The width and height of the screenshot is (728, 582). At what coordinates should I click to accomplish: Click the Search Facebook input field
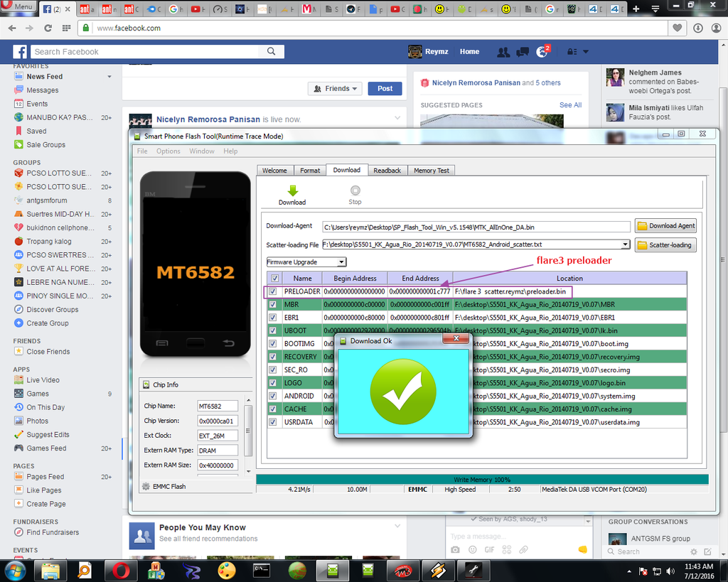point(156,52)
